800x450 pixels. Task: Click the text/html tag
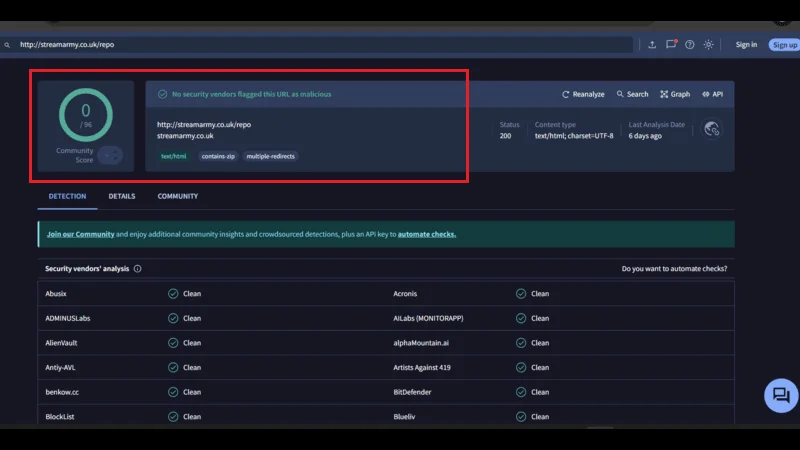pos(173,157)
